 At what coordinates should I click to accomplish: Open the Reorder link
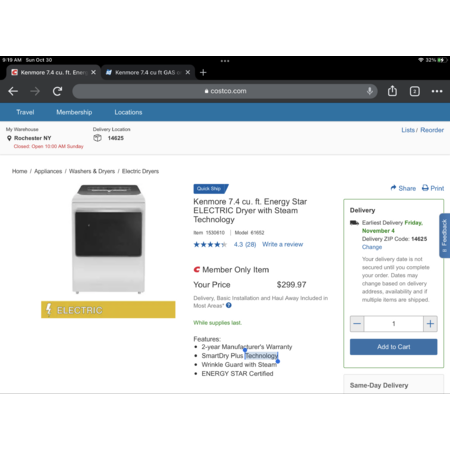pos(432,130)
